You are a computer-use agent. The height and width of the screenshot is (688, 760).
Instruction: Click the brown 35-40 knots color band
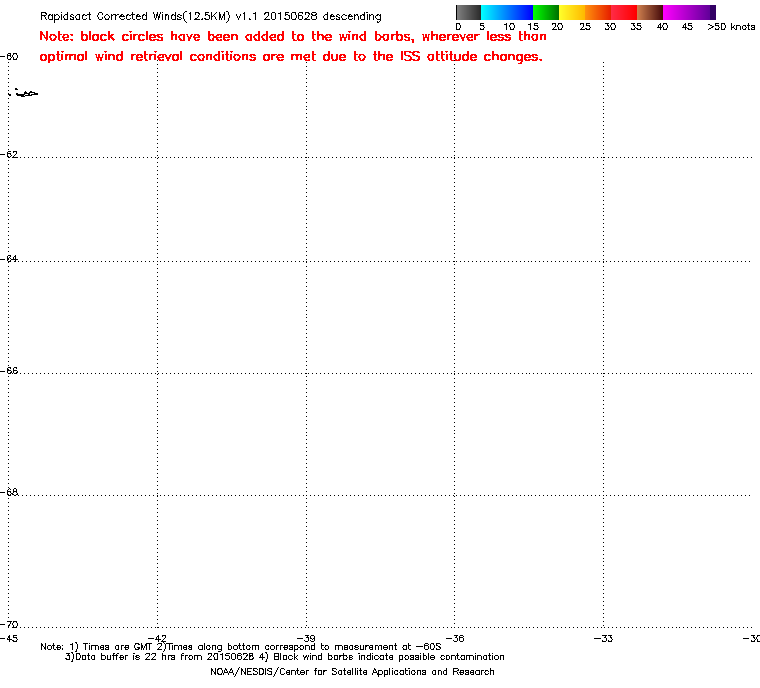650,12
